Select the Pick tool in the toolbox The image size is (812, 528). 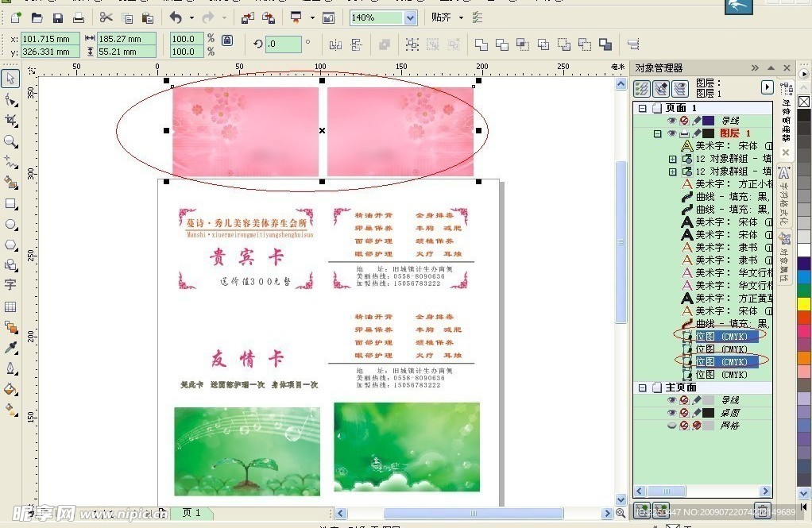click(x=10, y=78)
